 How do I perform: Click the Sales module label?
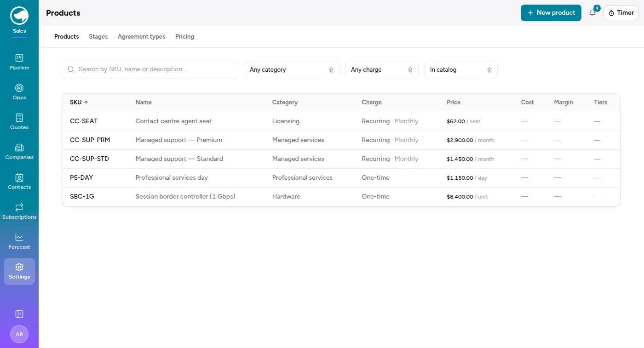click(x=19, y=31)
